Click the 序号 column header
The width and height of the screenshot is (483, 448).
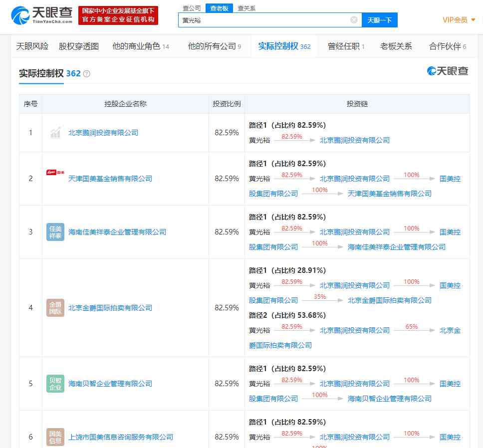coord(30,104)
